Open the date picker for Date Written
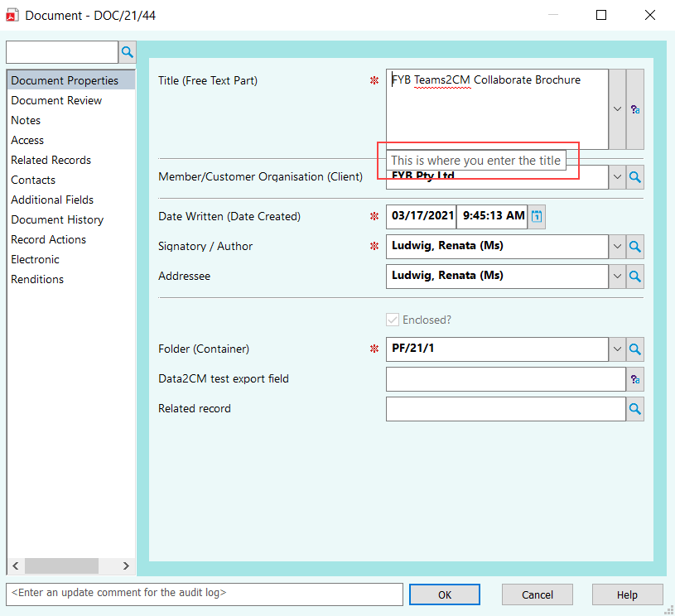 pyautogui.click(x=535, y=216)
